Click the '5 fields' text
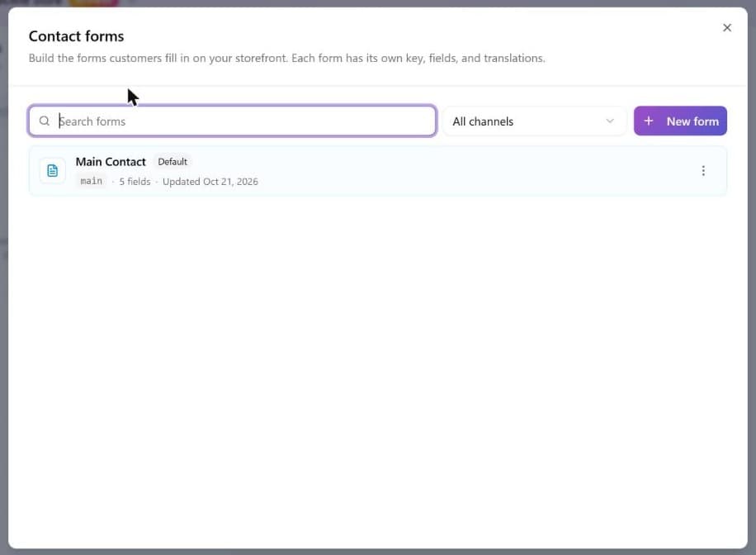The image size is (756, 555). point(135,182)
